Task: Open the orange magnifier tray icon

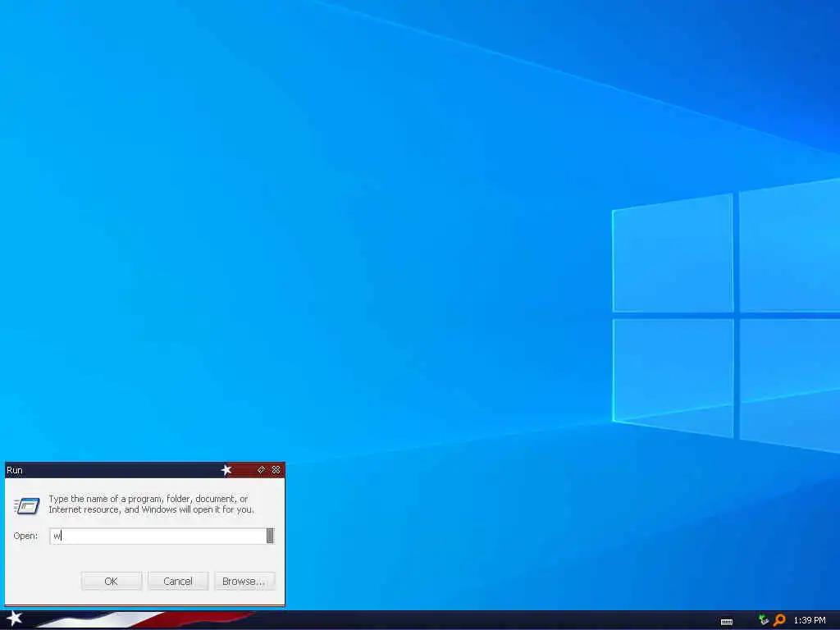Action: point(779,620)
